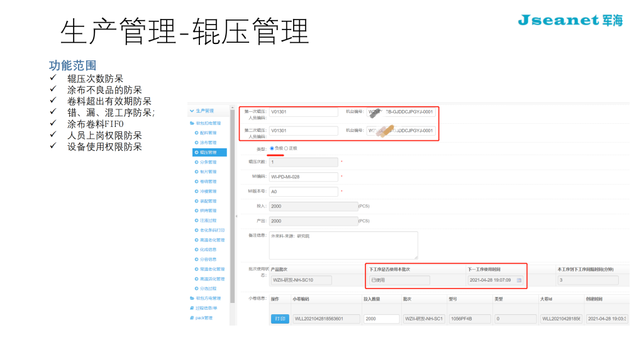
Task: Click the icon next to 过程信息/单
Action: click(192, 308)
